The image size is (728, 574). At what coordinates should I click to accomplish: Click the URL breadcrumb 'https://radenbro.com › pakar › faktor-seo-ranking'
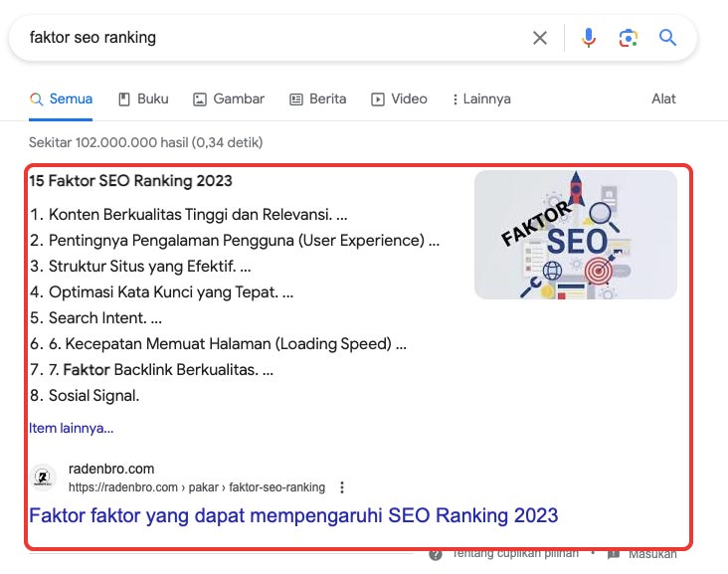click(197, 487)
